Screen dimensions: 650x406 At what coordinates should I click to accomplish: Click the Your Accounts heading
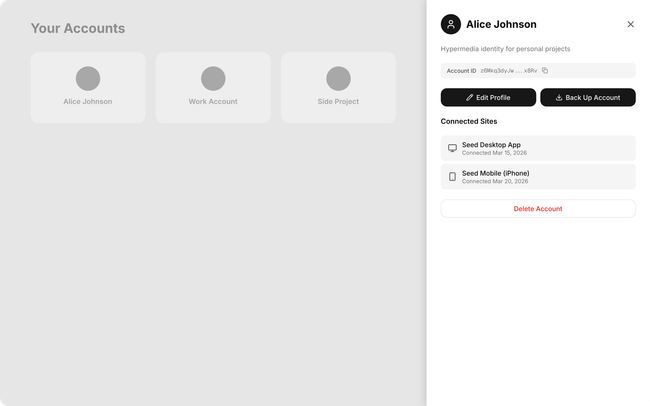click(x=78, y=29)
